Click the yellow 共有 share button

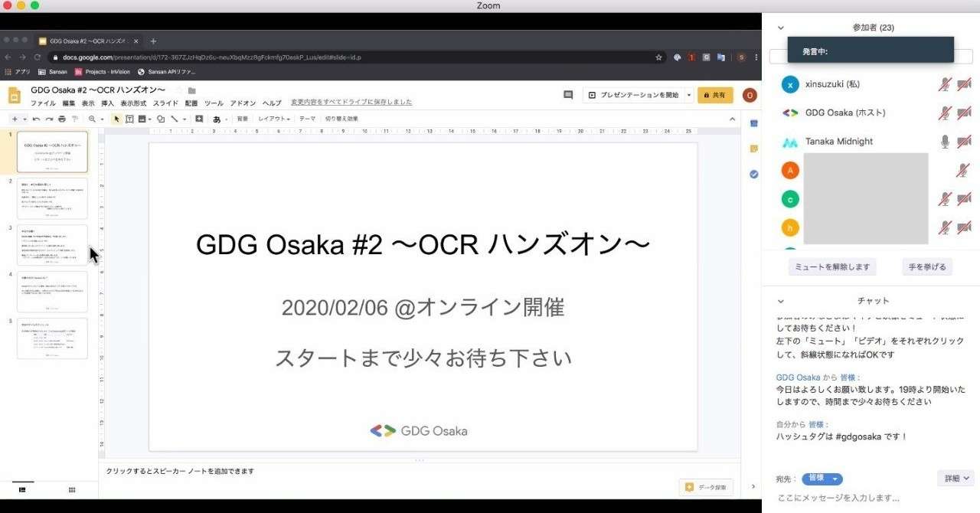[715, 95]
